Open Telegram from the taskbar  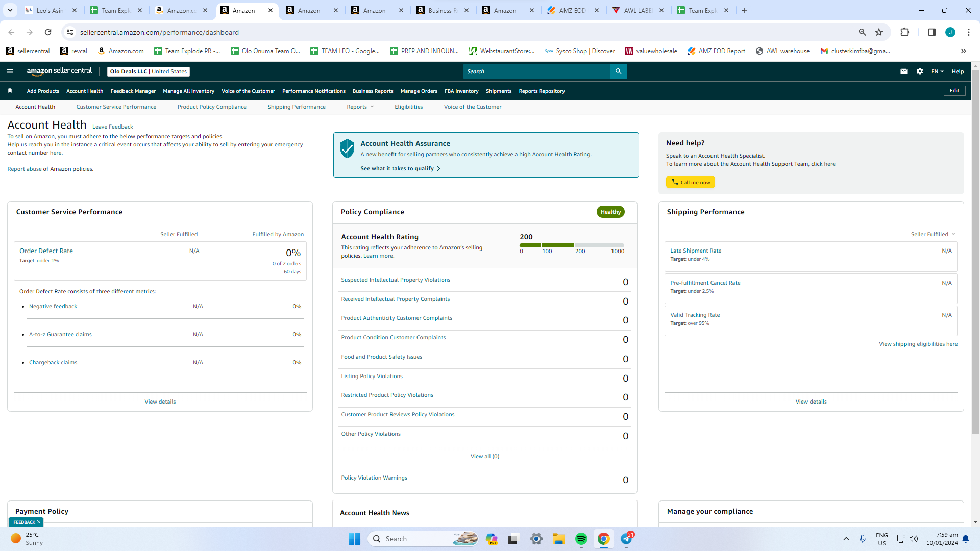coord(626,539)
